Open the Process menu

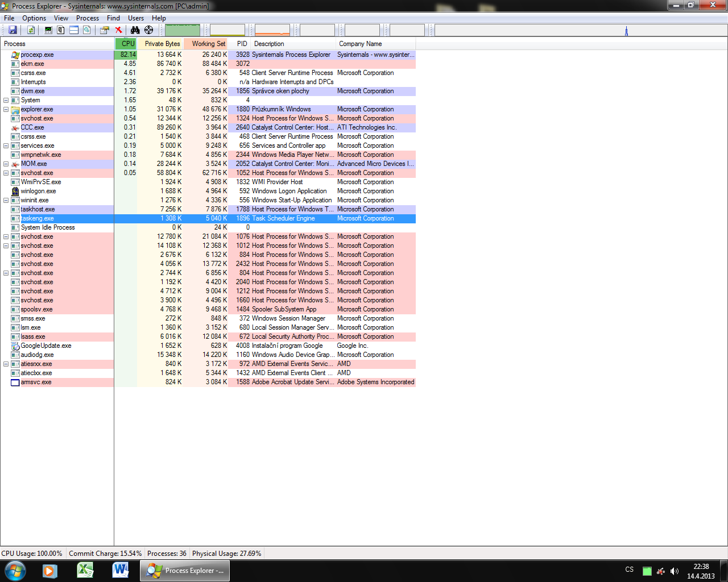(88, 18)
